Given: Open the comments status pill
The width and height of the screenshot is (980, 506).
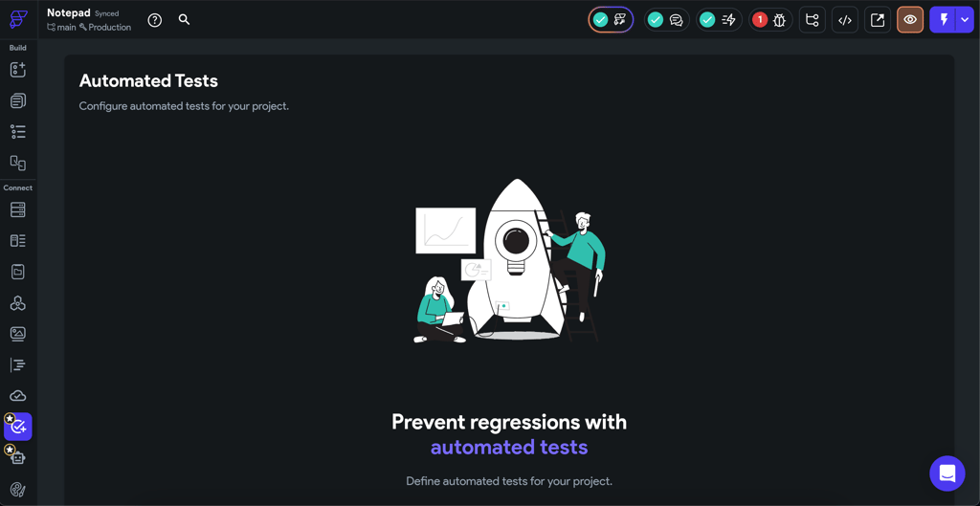Looking at the screenshot, I should (x=667, y=20).
